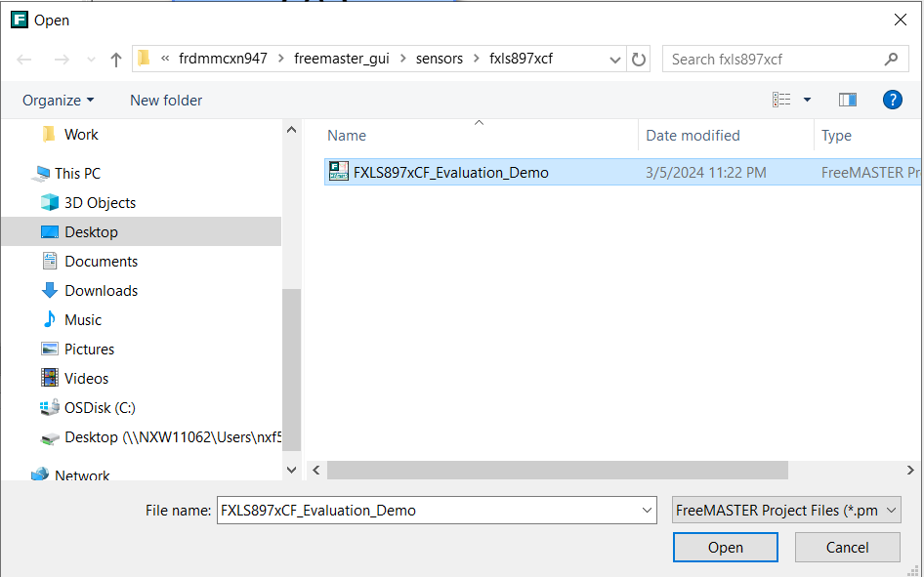Image resolution: width=924 pixels, height=577 pixels.
Task: Create a New folder
Action: [x=166, y=101]
